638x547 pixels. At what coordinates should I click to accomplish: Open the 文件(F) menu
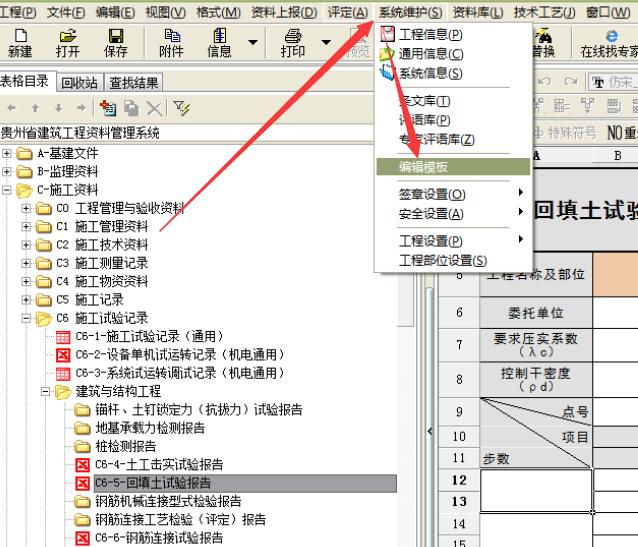pyautogui.click(x=66, y=13)
